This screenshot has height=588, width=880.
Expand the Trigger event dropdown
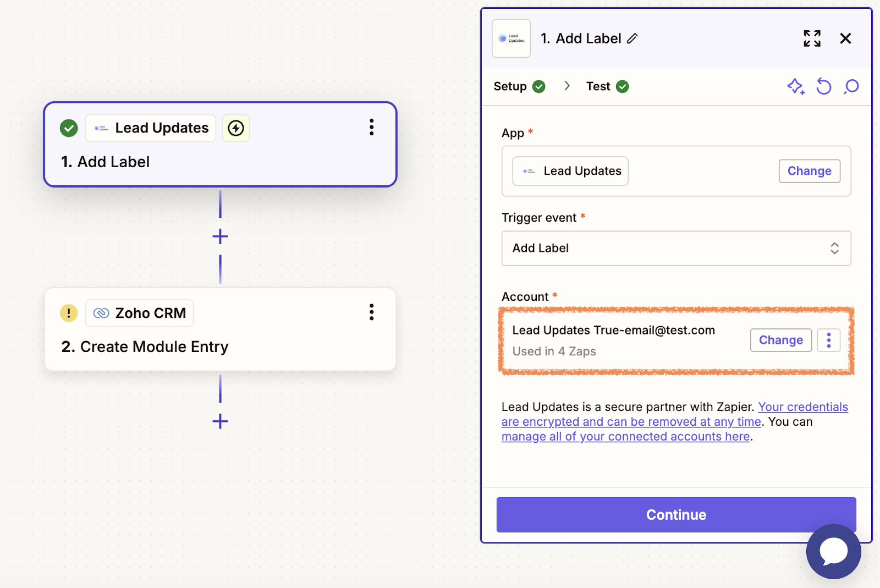click(676, 248)
